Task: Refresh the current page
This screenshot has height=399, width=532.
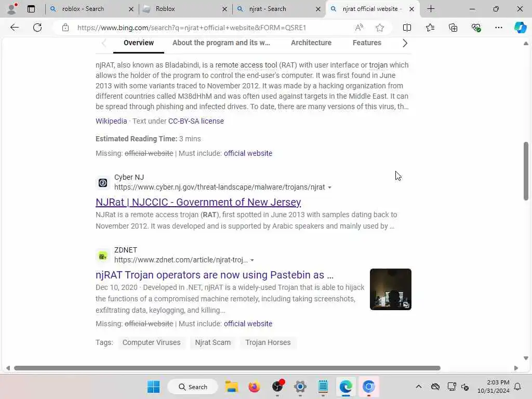Action: click(37, 28)
